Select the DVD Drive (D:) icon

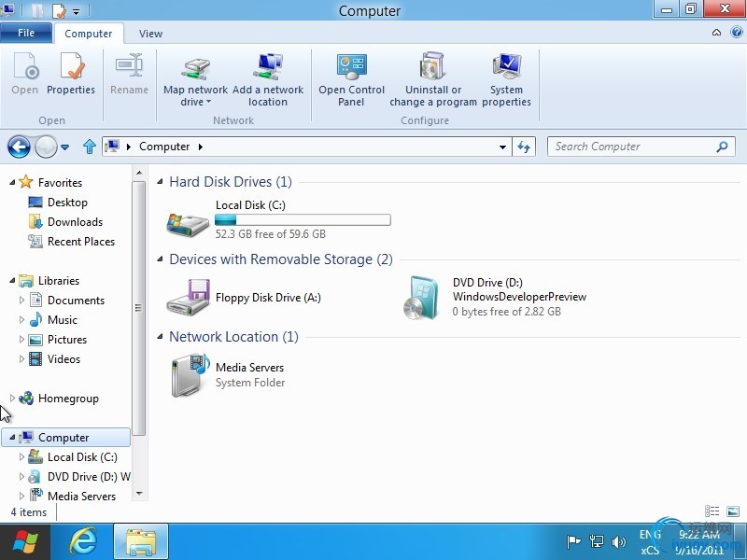pos(419,298)
